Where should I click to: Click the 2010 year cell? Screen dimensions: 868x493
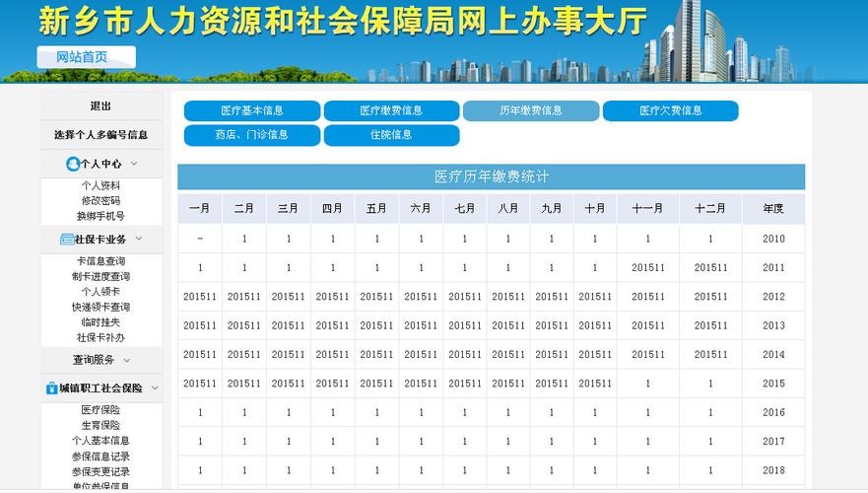773,239
